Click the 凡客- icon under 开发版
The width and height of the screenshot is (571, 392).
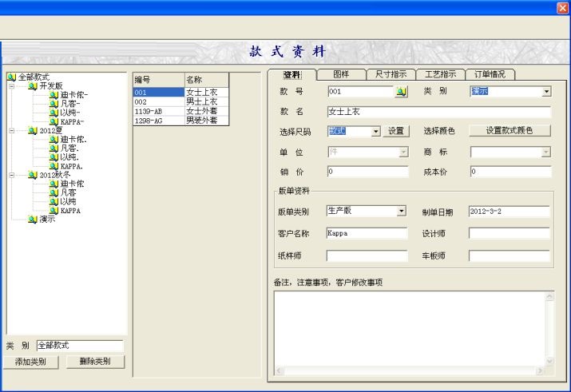pyautogui.click(x=54, y=104)
